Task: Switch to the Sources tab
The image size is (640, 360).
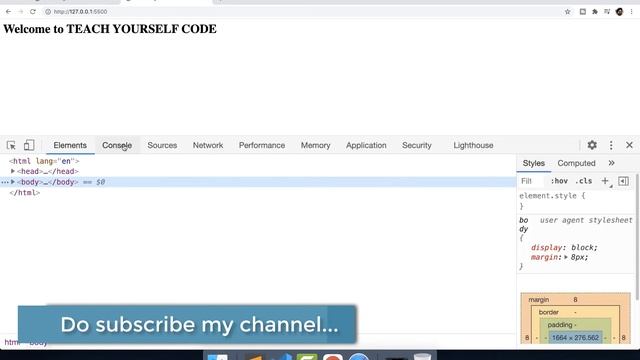Action: (162, 145)
